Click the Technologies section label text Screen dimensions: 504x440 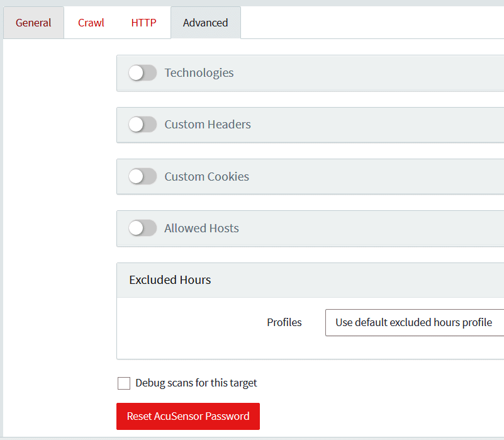coord(199,73)
